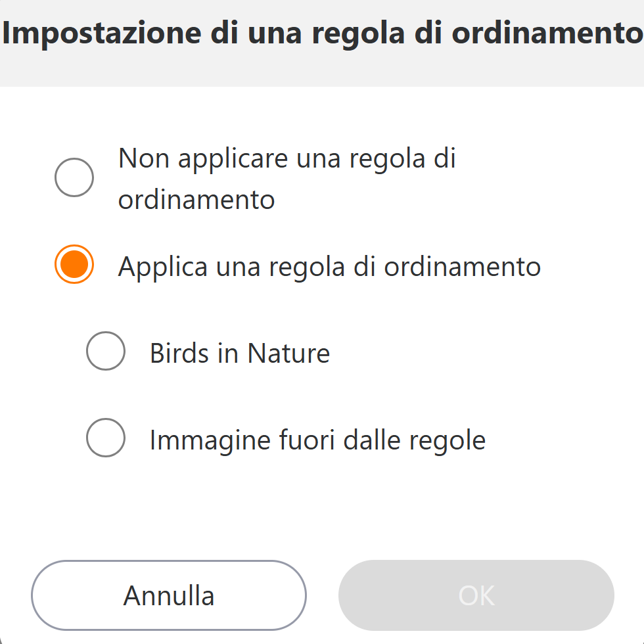Choose the "Birds in Nature" radio button

[x=106, y=352]
